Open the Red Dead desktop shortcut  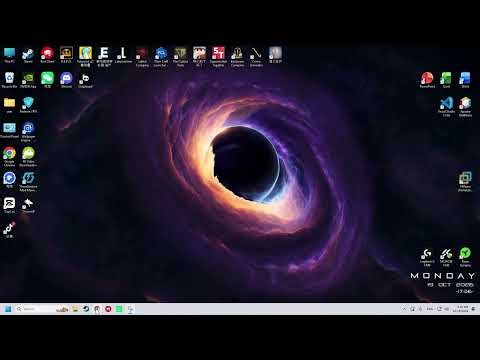pos(47,55)
